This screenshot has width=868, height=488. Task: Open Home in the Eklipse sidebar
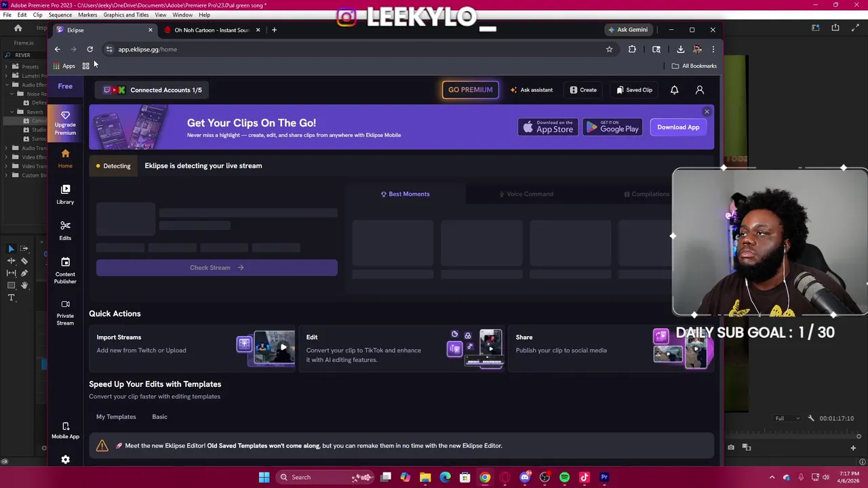[65, 159]
